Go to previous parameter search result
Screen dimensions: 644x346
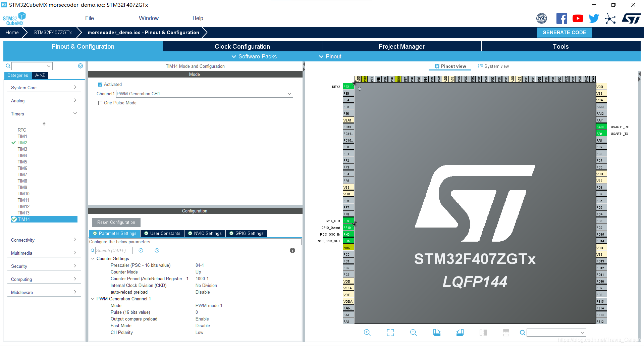click(141, 250)
